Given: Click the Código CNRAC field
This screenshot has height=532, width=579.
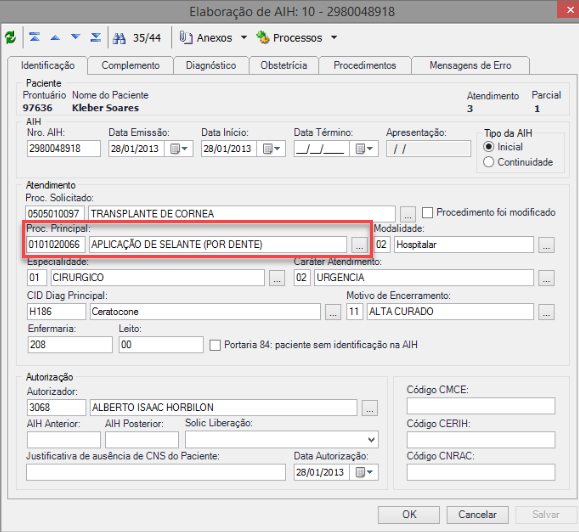Looking at the screenshot, I should pyautogui.click(x=481, y=472).
